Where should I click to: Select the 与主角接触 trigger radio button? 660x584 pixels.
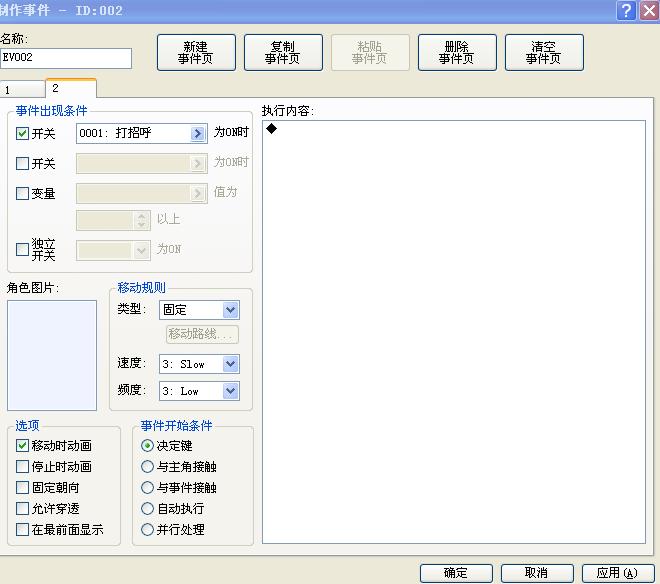(x=147, y=467)
